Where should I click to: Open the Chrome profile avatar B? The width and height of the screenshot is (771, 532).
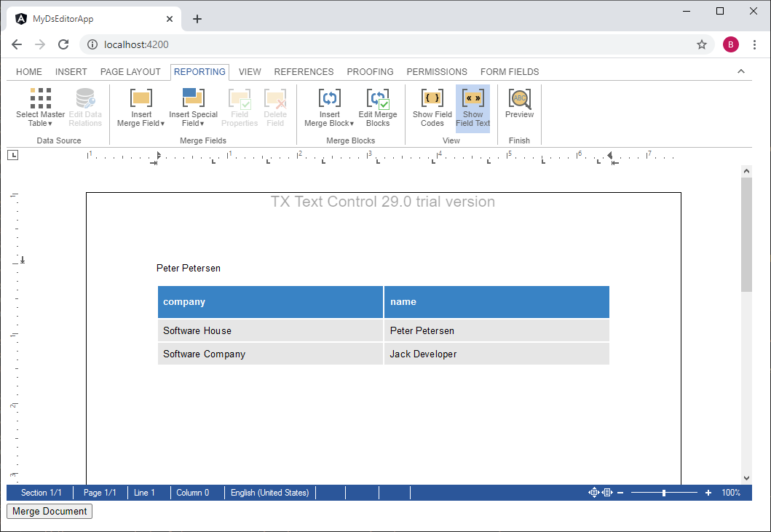(731, 44)
